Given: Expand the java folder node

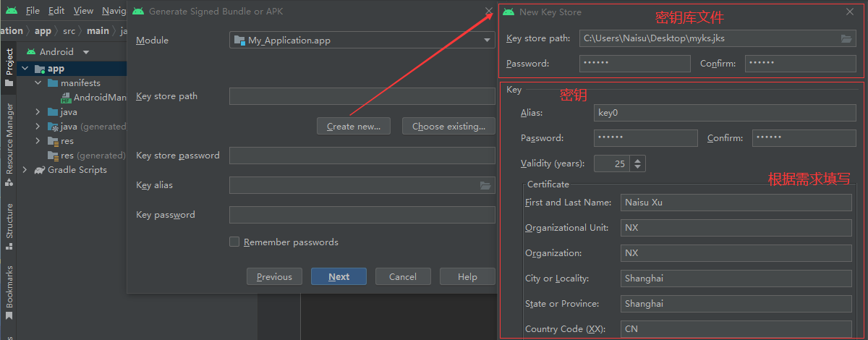Looking at the screenshot, I should coord(38,112).
